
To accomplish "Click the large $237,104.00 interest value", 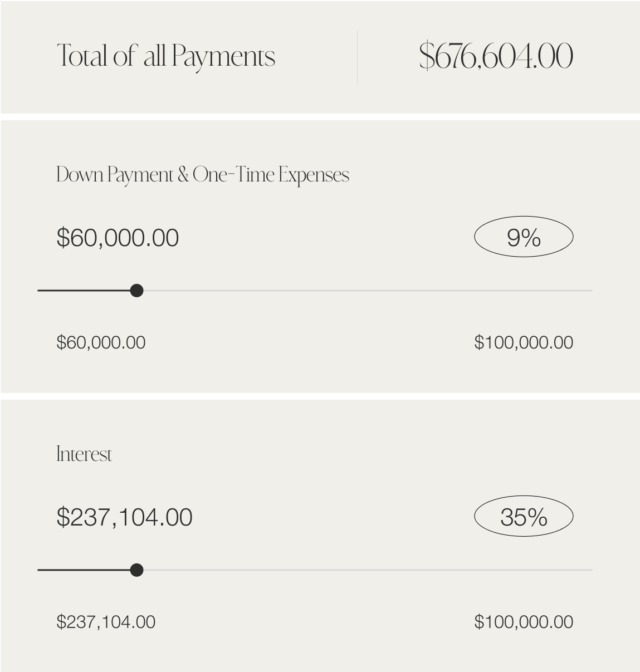I will [125, 517].
